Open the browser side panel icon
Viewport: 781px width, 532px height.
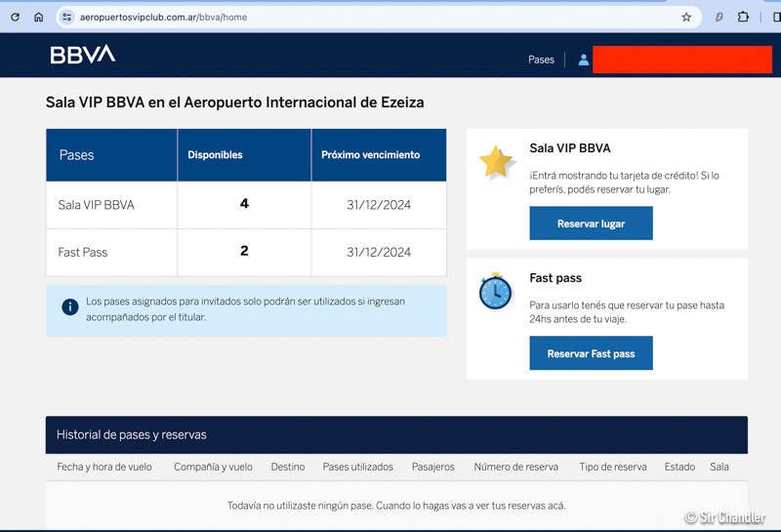(775, 17)
